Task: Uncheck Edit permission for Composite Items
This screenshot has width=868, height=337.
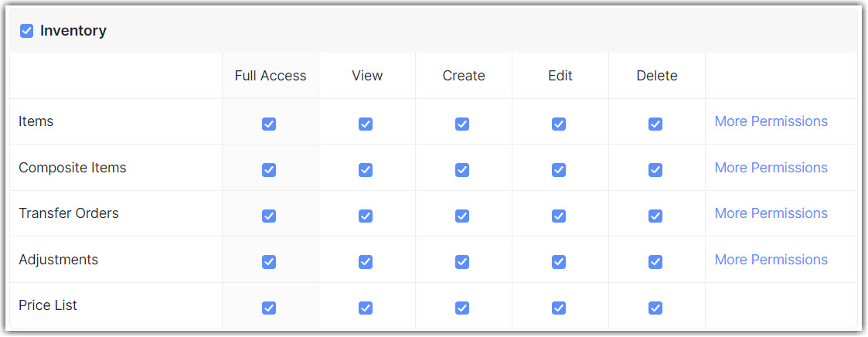Action: point(559,170)
